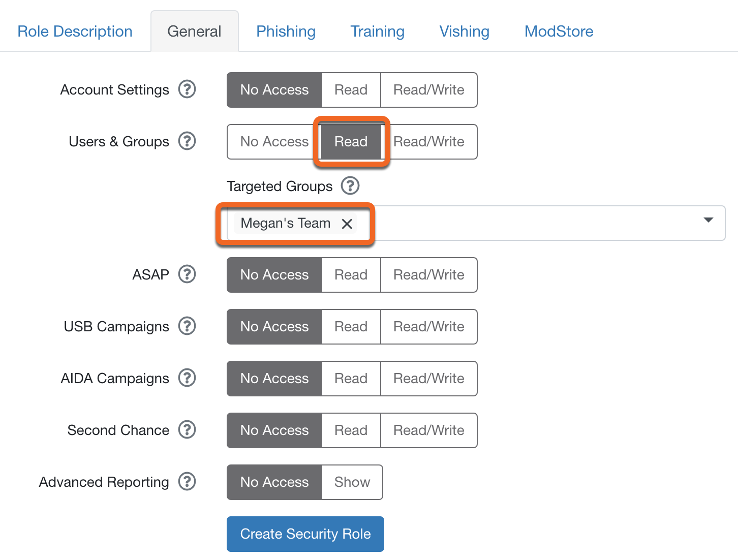Open the ASAP help question mark
The width and height of the screenshot is (738, 560).
coord(187,274)
